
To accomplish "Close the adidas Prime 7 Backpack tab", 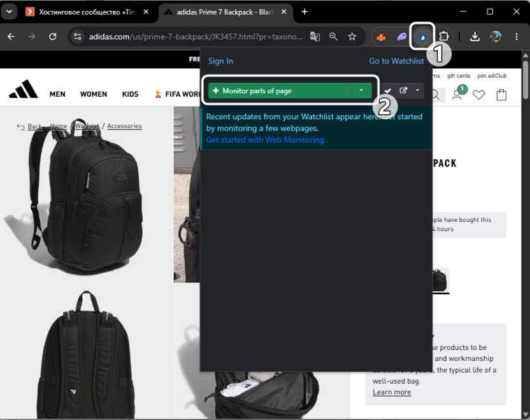I will [x=284, y=12].
